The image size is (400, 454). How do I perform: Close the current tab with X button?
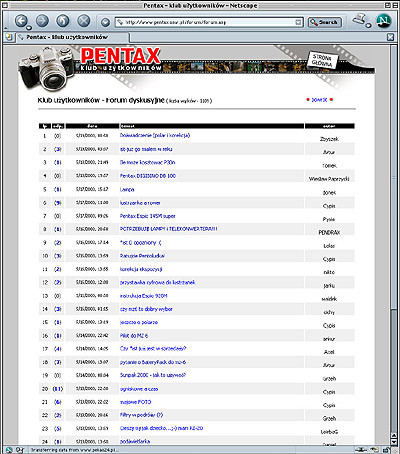[x=390, y=37]
